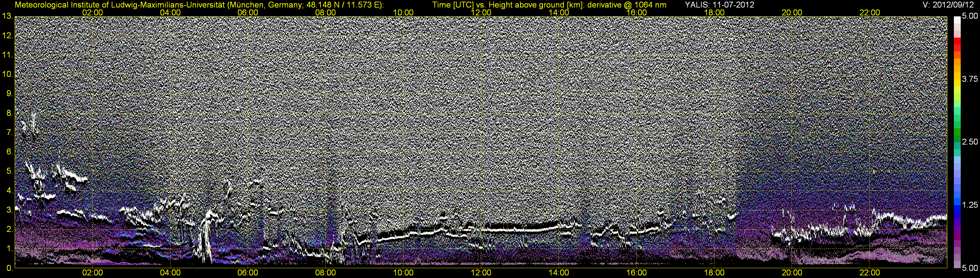Select the 12 km height axis label
This screenshot has height=278, width=980.
[7, 36]
